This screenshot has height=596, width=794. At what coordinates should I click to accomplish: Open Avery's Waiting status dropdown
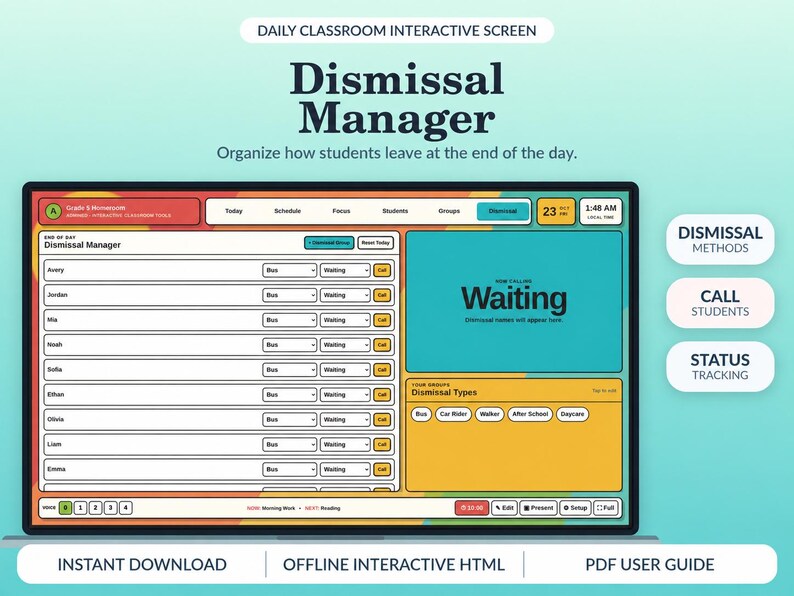(x=345, y=270)
